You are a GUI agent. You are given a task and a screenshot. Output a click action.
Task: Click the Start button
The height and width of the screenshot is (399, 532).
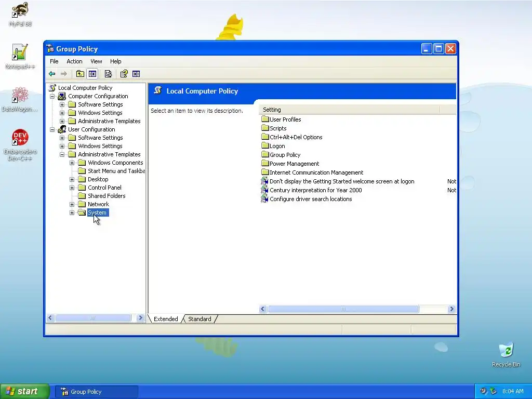tap(24, 391)
